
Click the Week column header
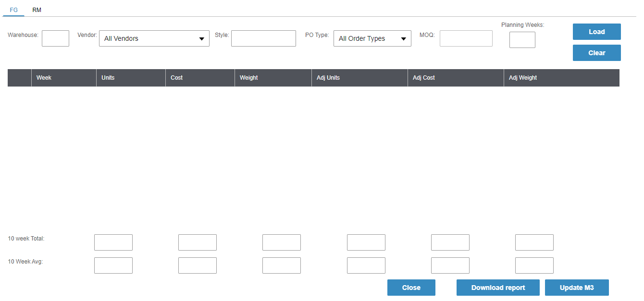[64, 78]
